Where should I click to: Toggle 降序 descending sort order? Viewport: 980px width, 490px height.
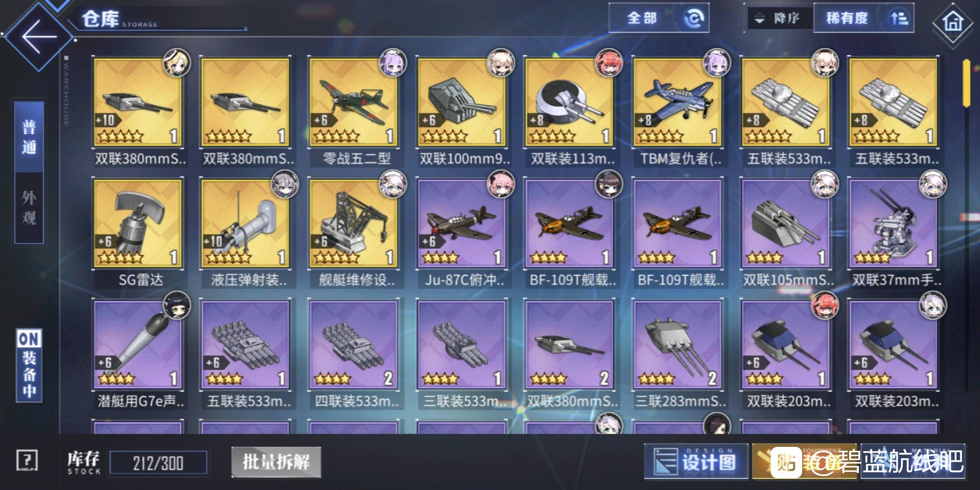779,19
